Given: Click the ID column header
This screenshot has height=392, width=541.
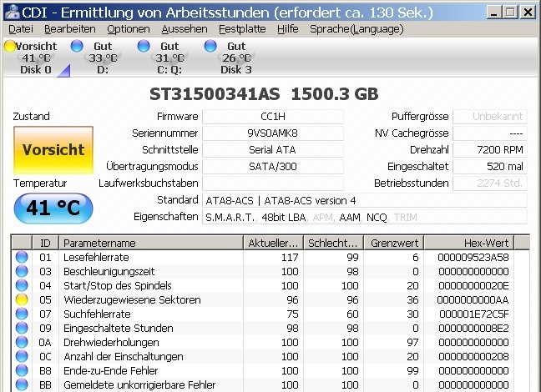Looking at the screenshot, I should click(45, 243).
